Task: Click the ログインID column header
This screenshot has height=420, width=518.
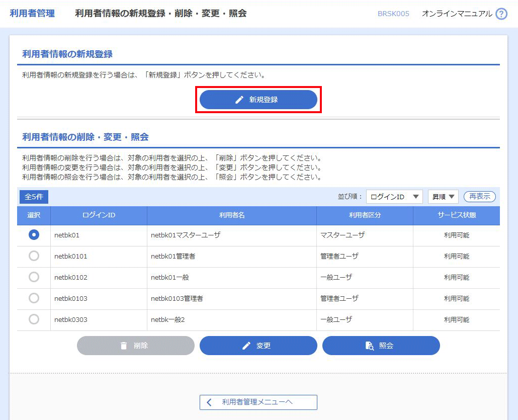Action: tap(99, 215)
